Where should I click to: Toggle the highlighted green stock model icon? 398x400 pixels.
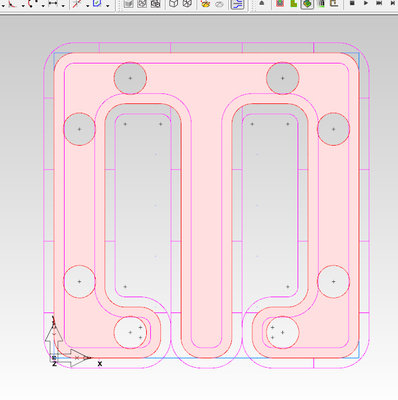(307, 4)
